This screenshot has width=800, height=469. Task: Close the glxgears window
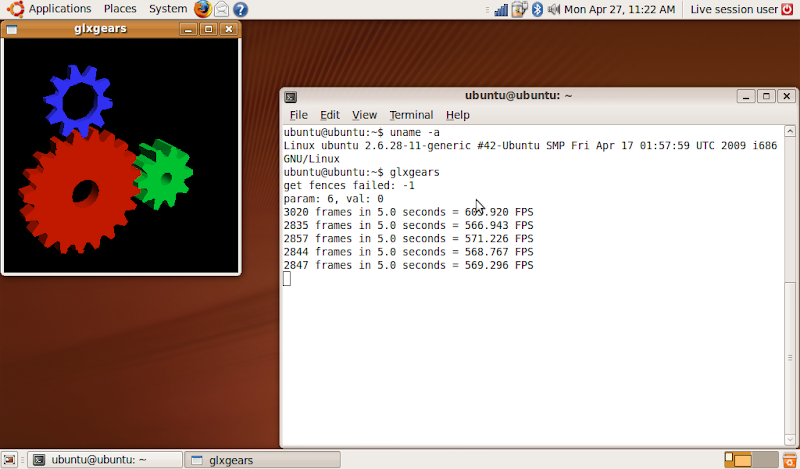(229, 29)
